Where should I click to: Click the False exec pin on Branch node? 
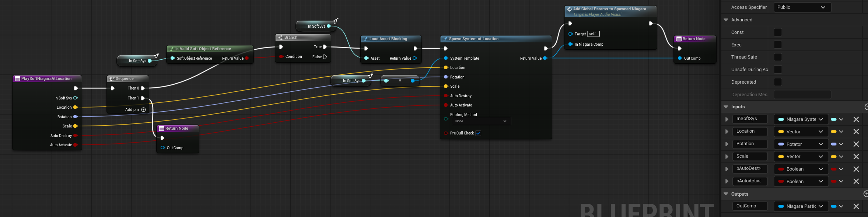point(325,57)
